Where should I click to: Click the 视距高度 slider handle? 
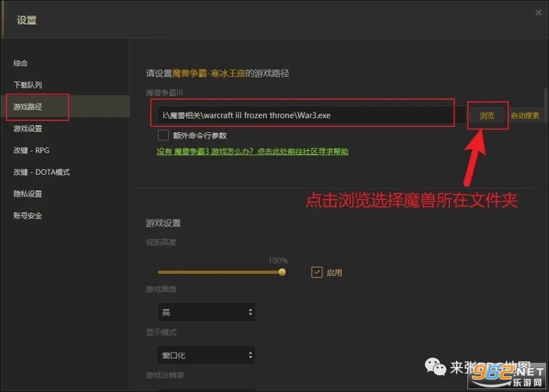pos(282,272)
